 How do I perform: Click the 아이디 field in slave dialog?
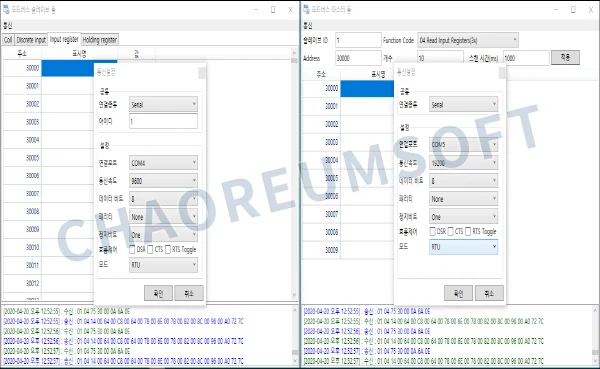click(x=163, y=121)
